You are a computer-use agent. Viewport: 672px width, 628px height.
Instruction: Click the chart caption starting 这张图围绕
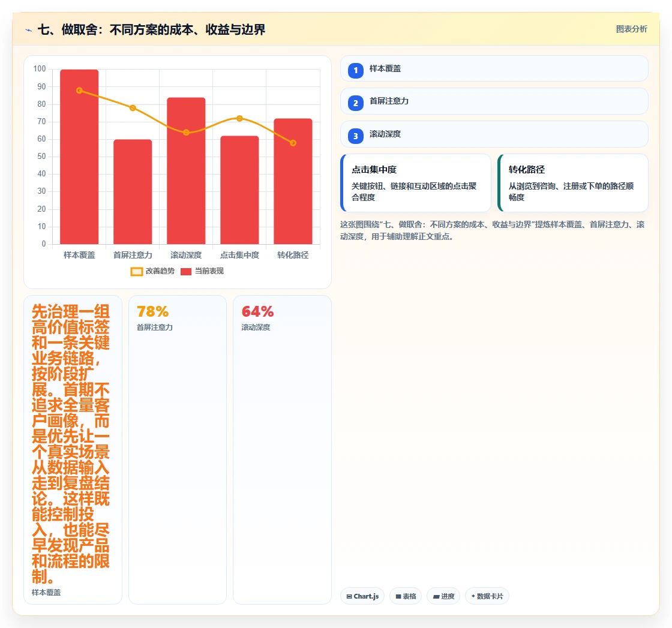coord(493,230)
